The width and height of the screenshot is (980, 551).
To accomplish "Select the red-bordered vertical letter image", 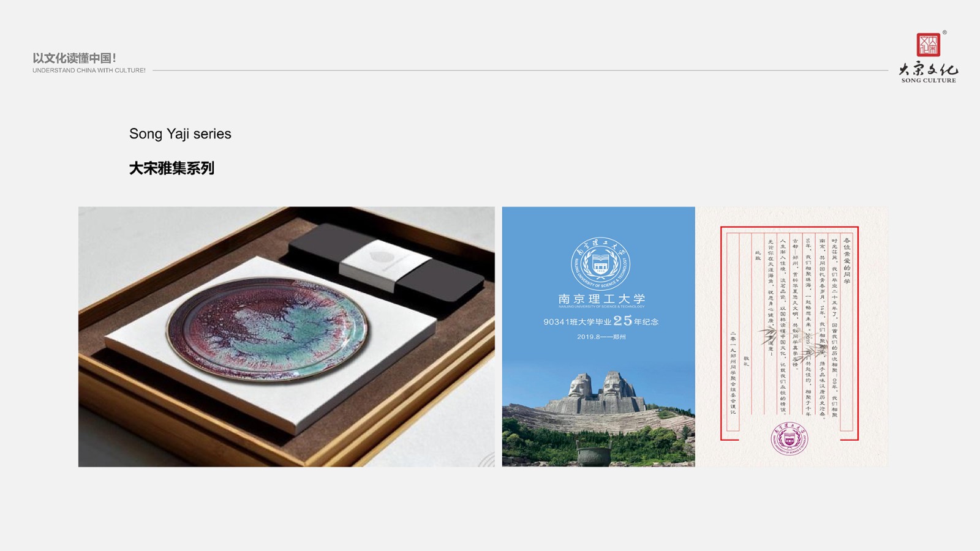I will pos(791,337).
